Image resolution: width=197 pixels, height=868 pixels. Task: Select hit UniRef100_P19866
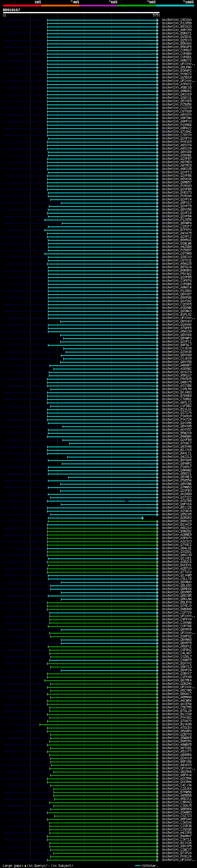177,125
